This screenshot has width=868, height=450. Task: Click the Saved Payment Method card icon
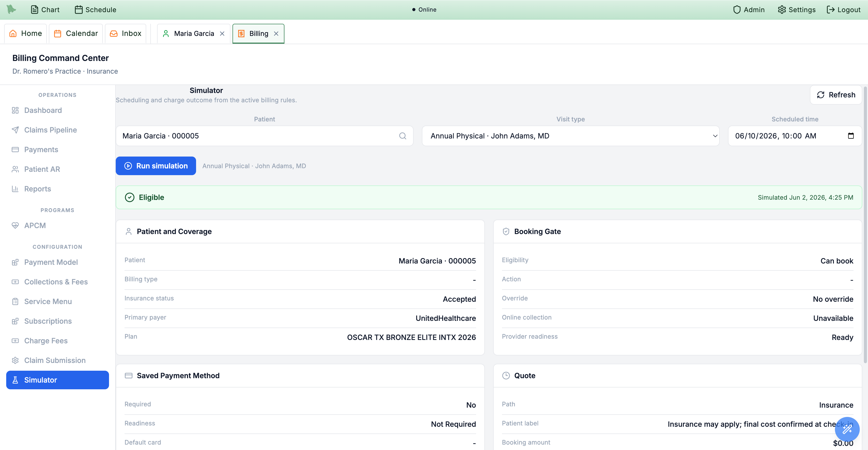pos(128,376)
